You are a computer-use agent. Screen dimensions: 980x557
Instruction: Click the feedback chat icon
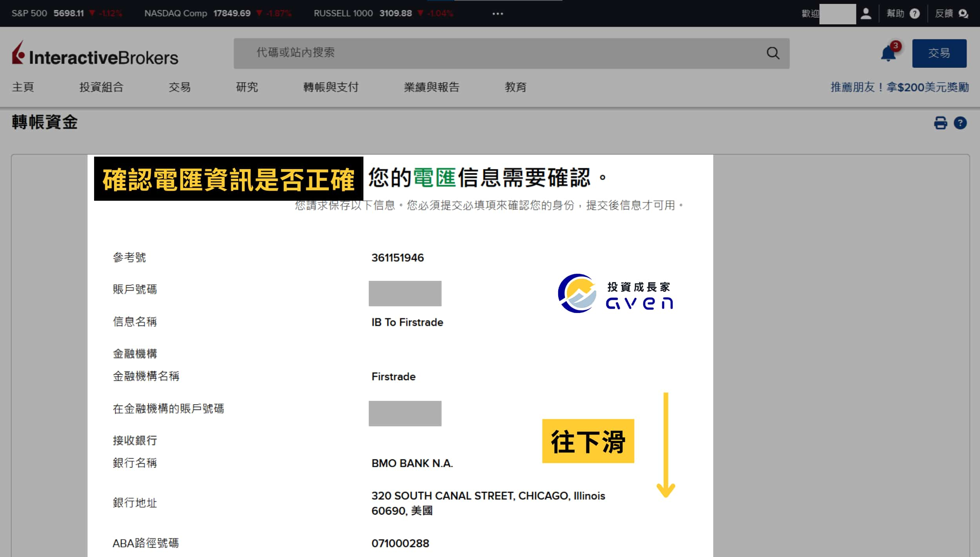[x=963, y=14]
